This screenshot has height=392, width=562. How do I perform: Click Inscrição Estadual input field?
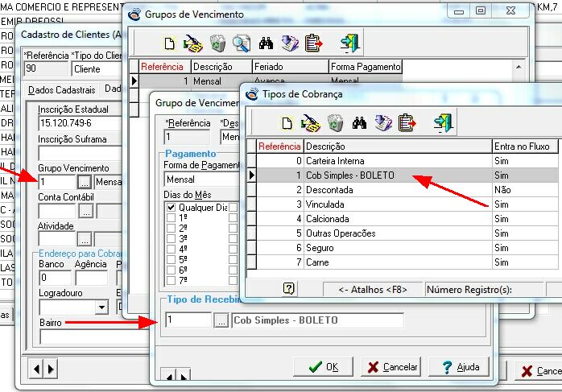click(81, 123)
